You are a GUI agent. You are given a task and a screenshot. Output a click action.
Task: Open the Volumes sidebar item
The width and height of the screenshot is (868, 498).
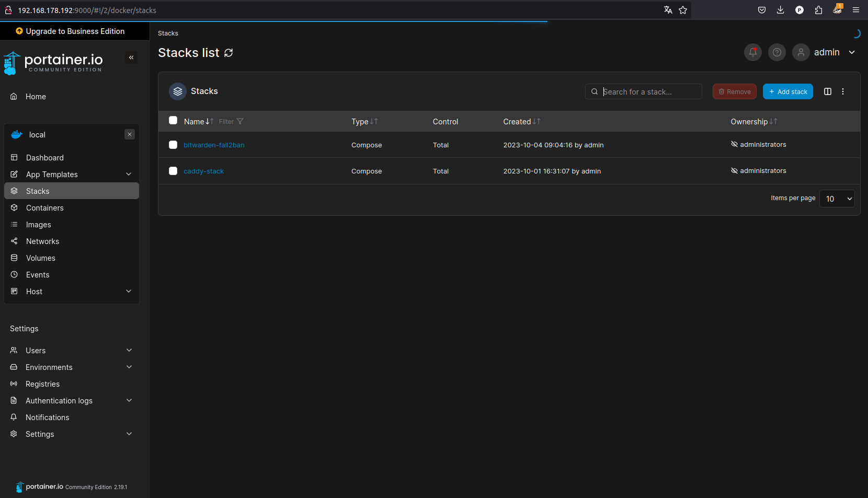[40, 258]
